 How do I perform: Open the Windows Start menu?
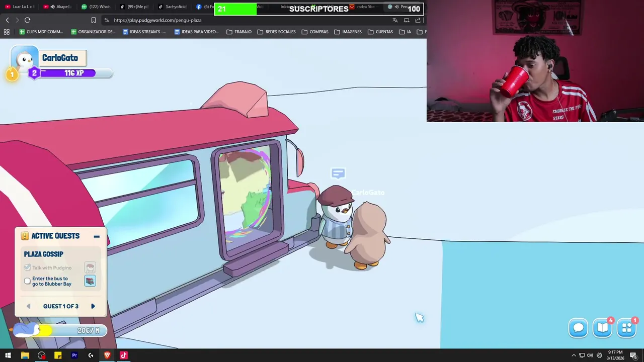tap(8, 355)
